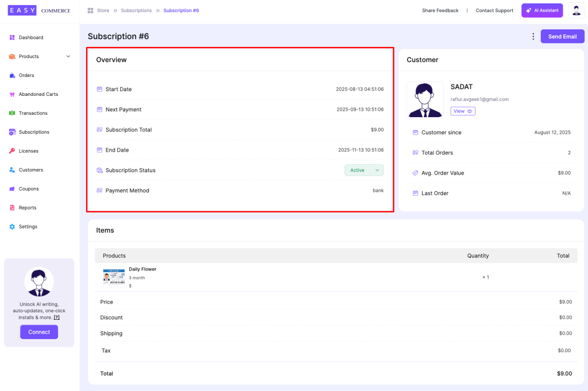Click the Subscription #6 breadcrumb
The height and width of the screenshot is (391, 588).
click(x=181, y=10)
